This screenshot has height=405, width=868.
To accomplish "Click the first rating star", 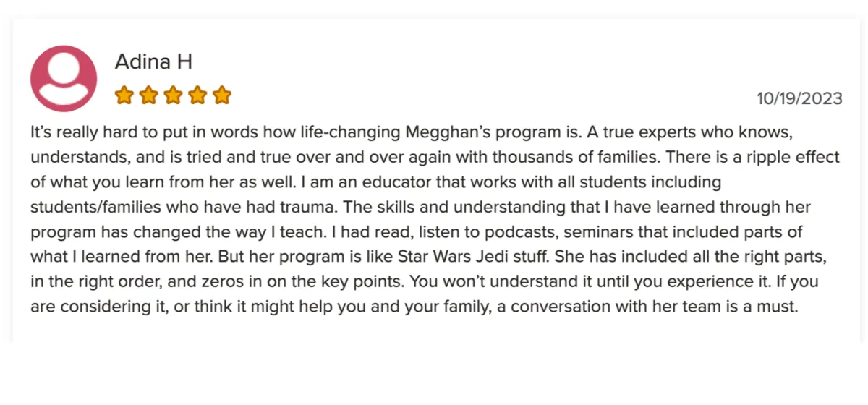I will click(123, 95).
